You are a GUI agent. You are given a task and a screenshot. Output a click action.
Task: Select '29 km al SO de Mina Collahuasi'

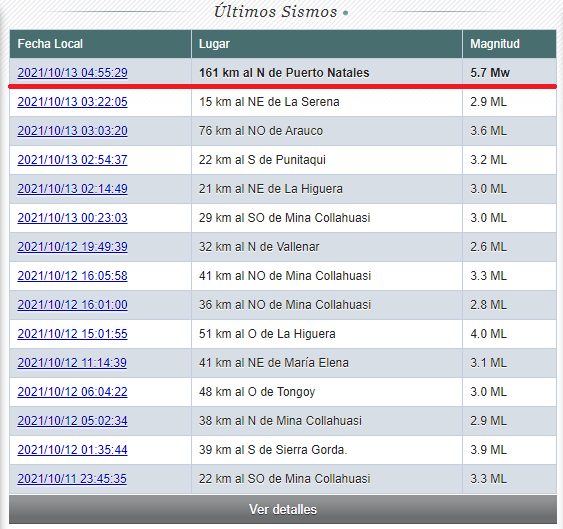(285, 218)
